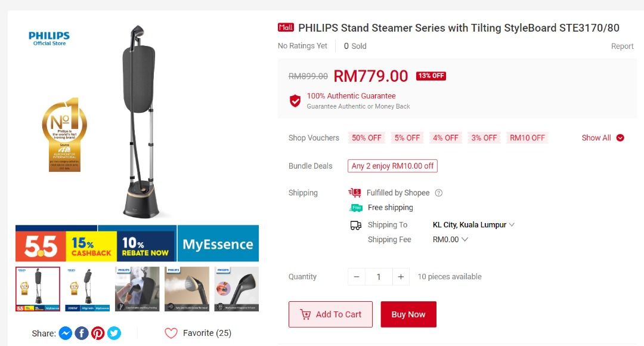
Task: Select the RM10 OFF voucher tag
Action: [527, 138]
